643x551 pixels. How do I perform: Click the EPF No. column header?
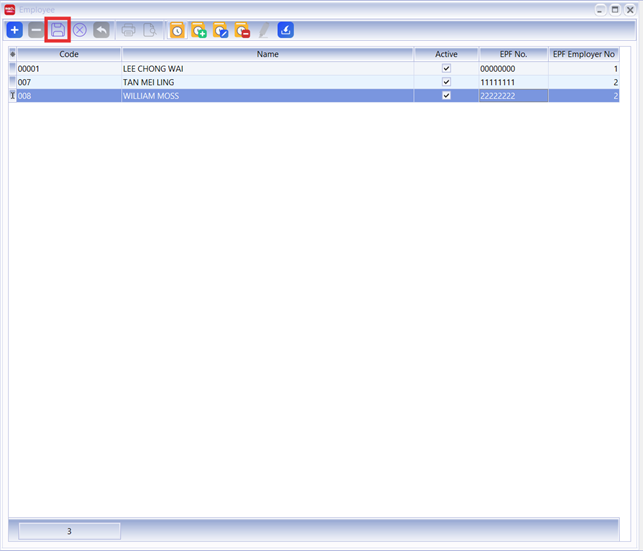tap(513, 54)
